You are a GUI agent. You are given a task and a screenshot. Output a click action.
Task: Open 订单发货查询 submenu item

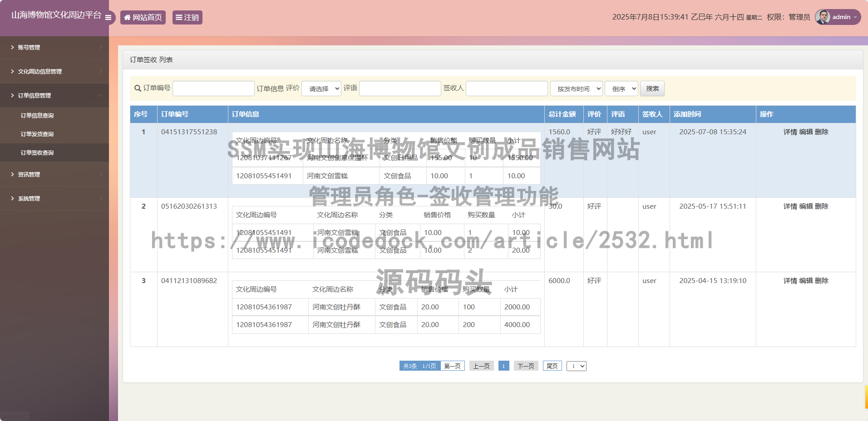point(54,134)
